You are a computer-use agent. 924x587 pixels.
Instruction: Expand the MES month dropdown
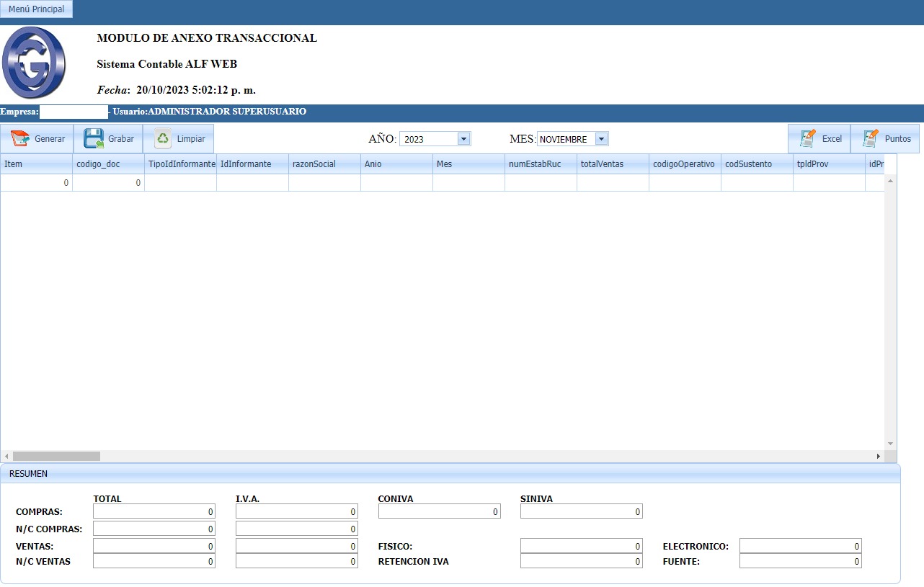[x=601, y=139]
